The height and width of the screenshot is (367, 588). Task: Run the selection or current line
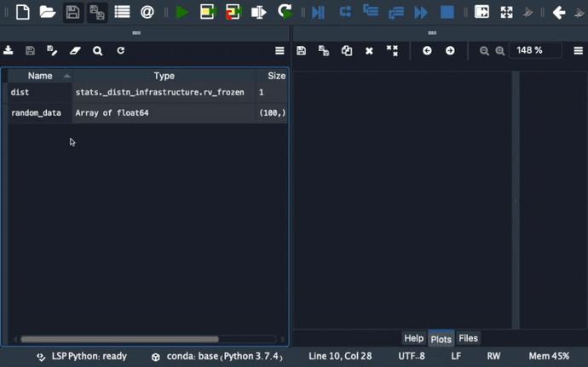click(x=258, y=12)
